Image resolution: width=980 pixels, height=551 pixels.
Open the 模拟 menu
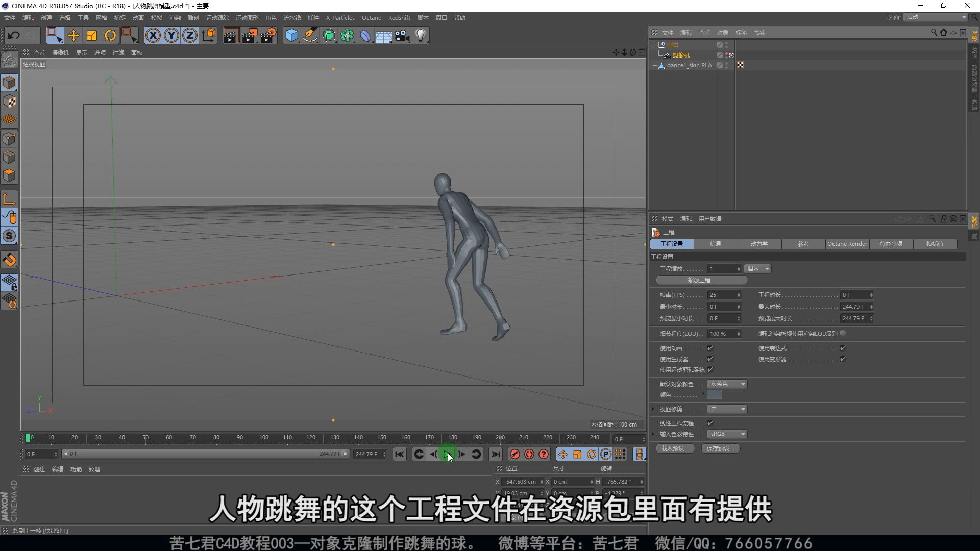(x=157, y=18)
